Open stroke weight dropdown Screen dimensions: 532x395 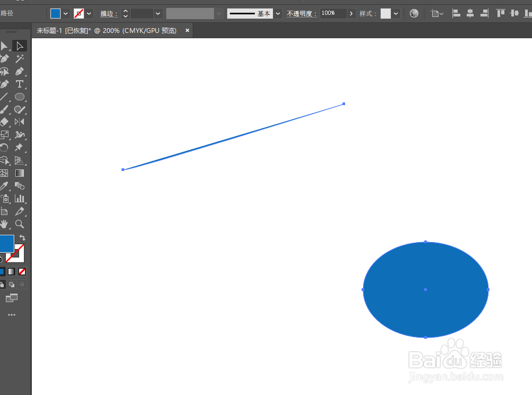(x=158, y=14)
